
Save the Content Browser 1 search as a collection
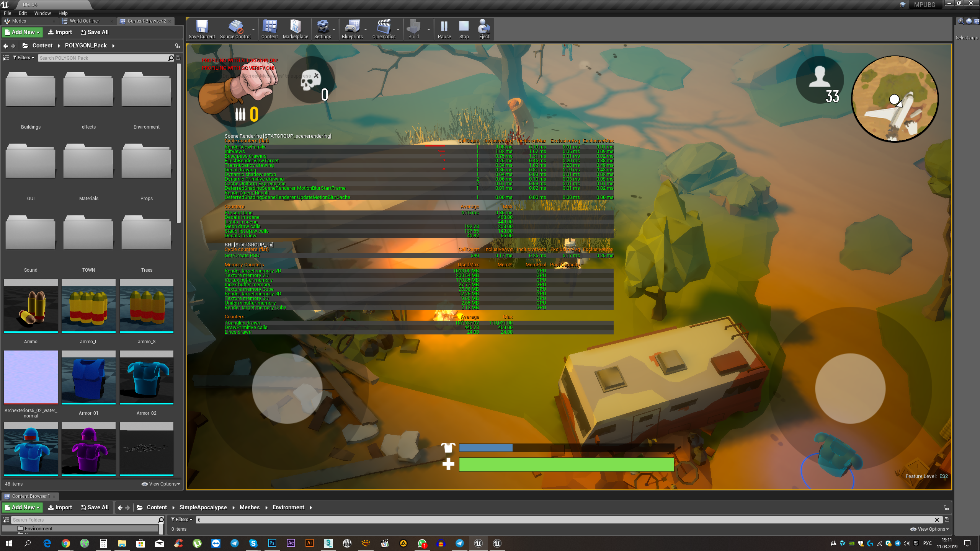click(946, 520)
